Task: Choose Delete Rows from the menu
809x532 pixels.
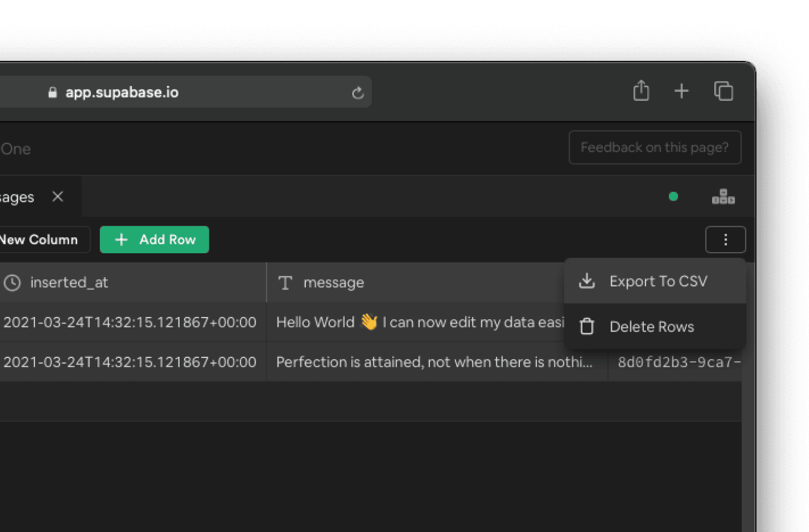Action: [652, 326]
